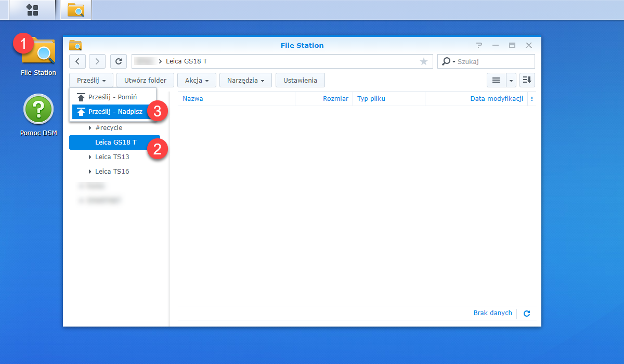Click the forward navigation arrow
Viewport: 624px width, 364px height.
click(x=97, y=61)
